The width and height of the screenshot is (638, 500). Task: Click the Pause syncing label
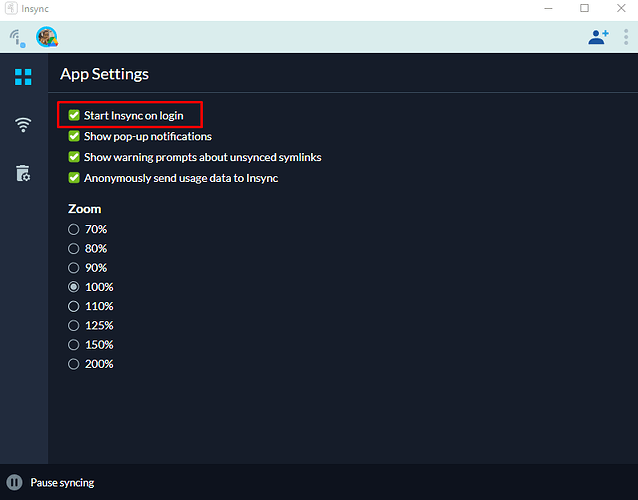point(62,483)
